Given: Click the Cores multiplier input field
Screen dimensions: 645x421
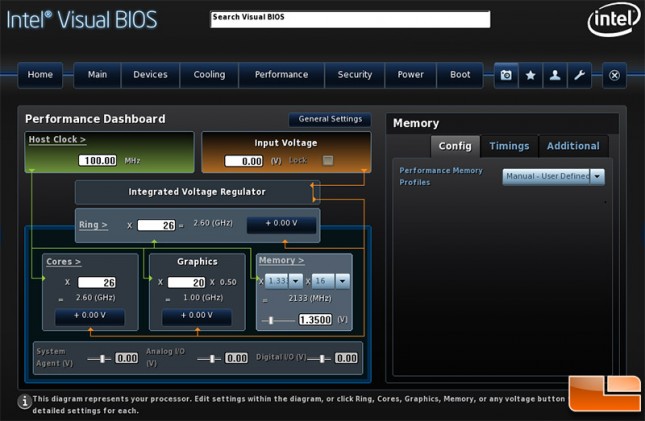Looking at the screenshot, I should pos(97,282).
